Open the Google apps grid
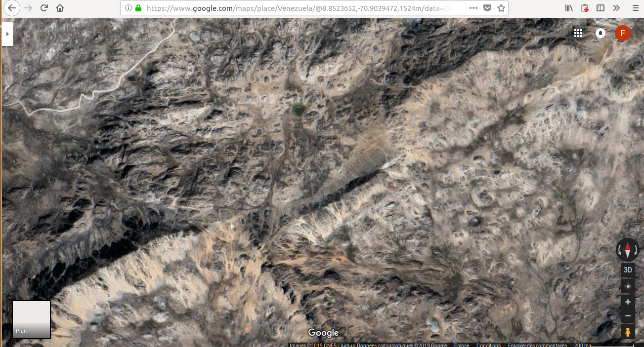Screen dimensions: 644x347 click(x=578, y=33)
